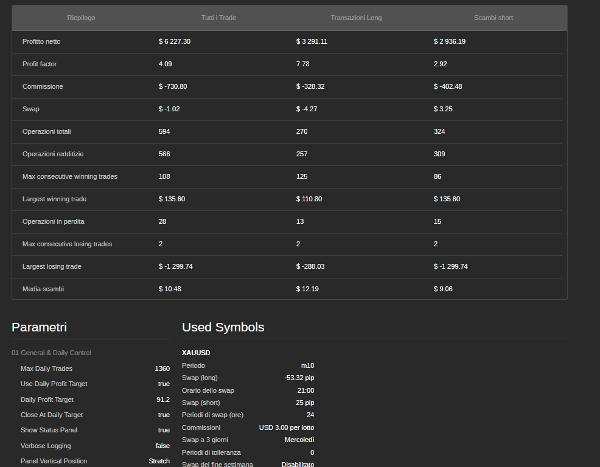
Task: Click the Operazioni redditizie row label
Action: click(53, 154)
